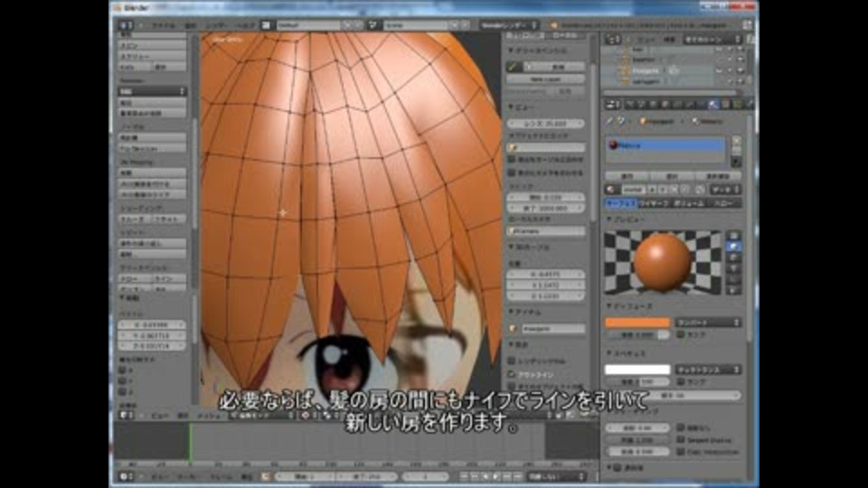Viewport: 868px width, 488px height.
Task: Open diffuse shader model dropdown (Lambert)
Action: tap(708, 322)
